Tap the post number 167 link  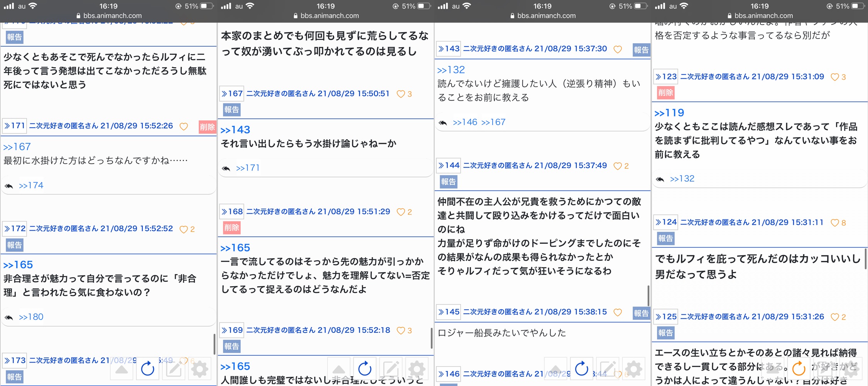(232, 93)
